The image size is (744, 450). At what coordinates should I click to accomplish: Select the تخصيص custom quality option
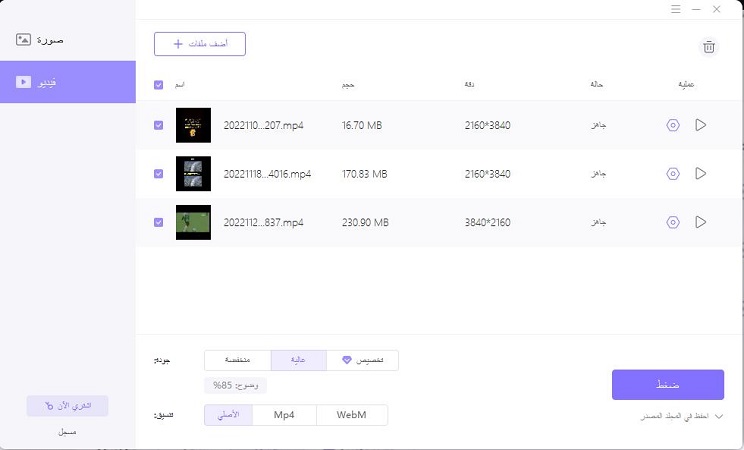tap(362, 360)
